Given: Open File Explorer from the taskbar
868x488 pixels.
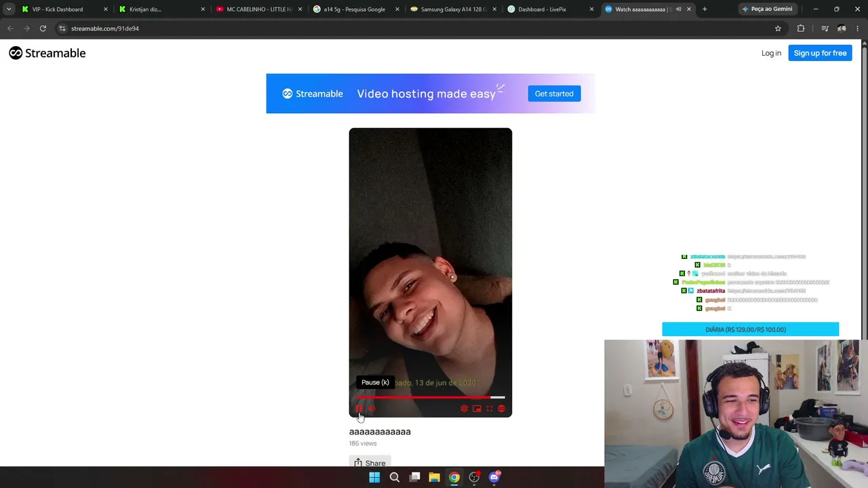Looking at the screenshot, I should coord(435,477).
